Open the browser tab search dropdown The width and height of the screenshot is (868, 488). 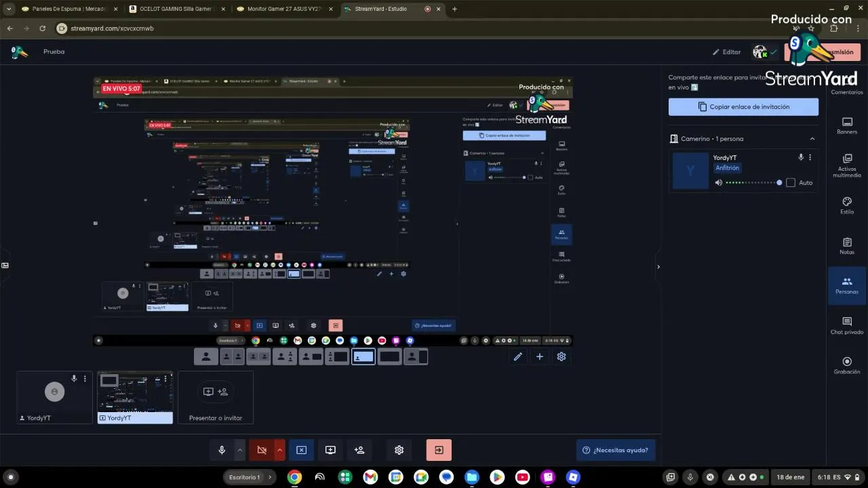pyautogui.click(x=9, y=9)
